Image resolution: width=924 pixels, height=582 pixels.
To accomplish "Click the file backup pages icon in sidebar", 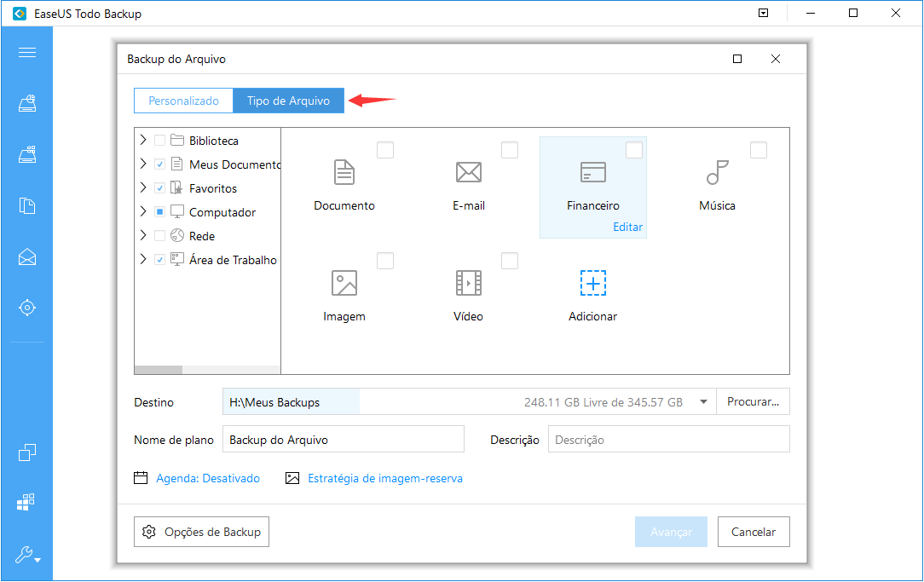I will [x=27, y=205].
